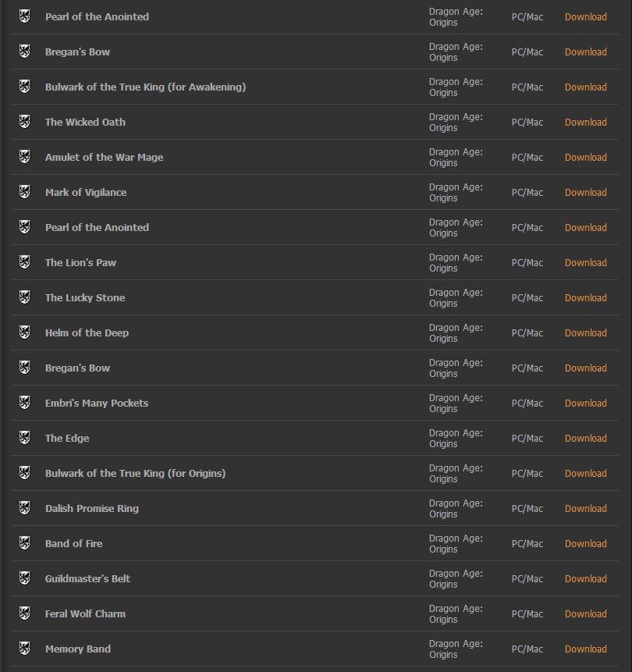Click the crest icon next to The Lion's Paw
The height and width of the screenshot is (672, 632).
tap(24, 262)
